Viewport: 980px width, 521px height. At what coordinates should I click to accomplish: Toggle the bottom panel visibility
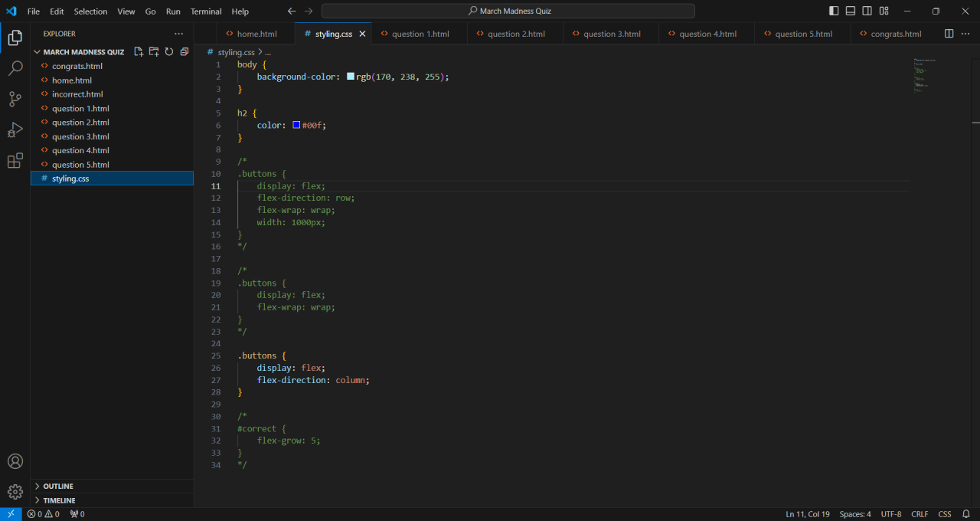pyautogui.click(x=851, y=11)
